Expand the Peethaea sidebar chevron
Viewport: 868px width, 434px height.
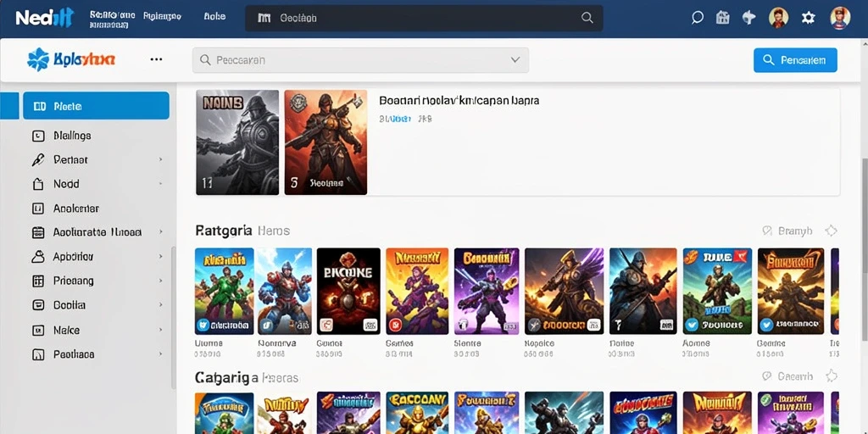point(160,354)
